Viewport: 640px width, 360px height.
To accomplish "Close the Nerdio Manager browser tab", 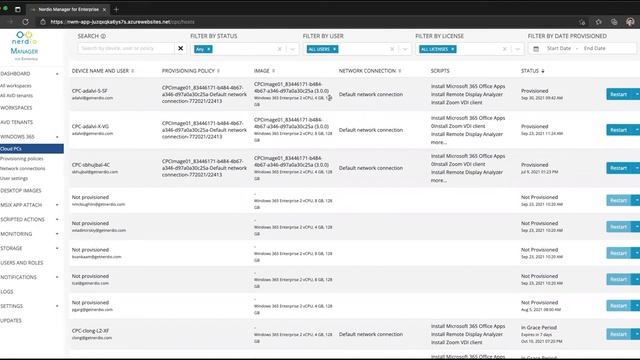I will pos(104,9).
